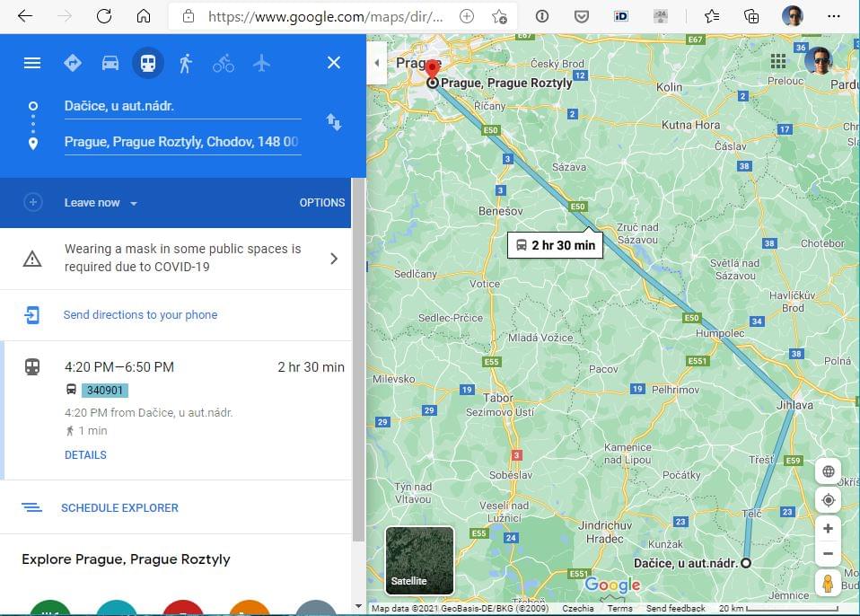Image resolution: width=860 pixels, height=616 pixels.
Task: Show your location on the map
Action: (x=829, y=500)
